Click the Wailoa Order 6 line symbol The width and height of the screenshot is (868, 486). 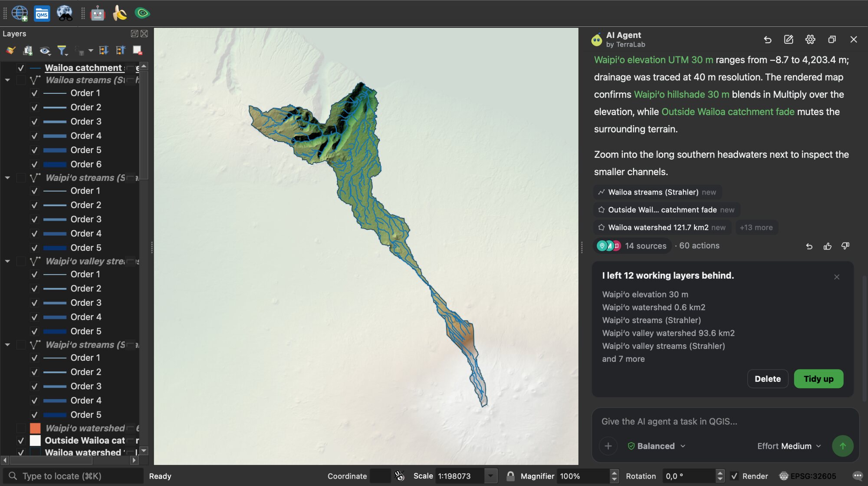[x=55, y=164]
